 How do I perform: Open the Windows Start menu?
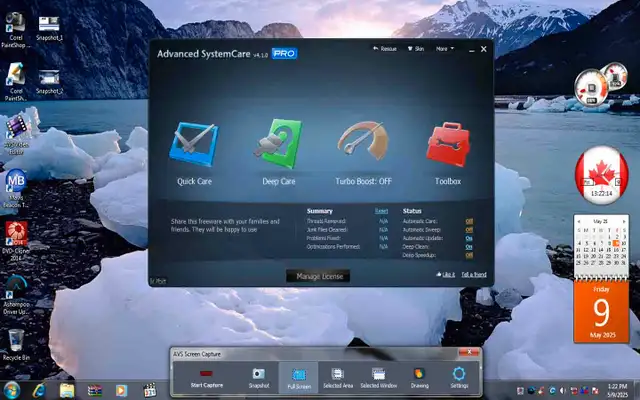(x=11, y=391)
